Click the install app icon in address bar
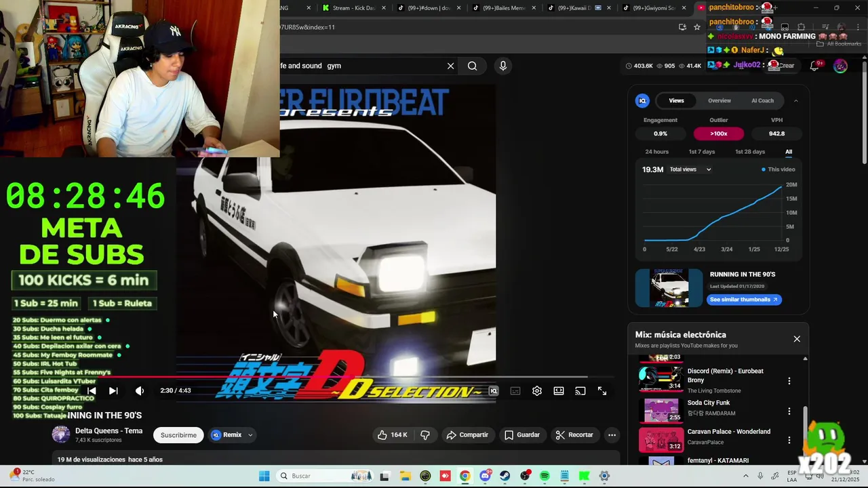 tap(682, 27)
